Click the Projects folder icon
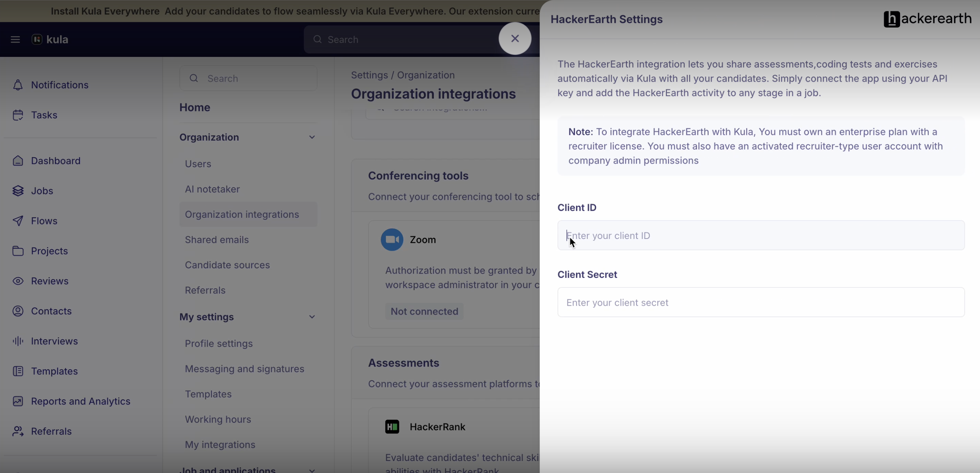Viewport: 980px width, 473px height. click(18, 251)
